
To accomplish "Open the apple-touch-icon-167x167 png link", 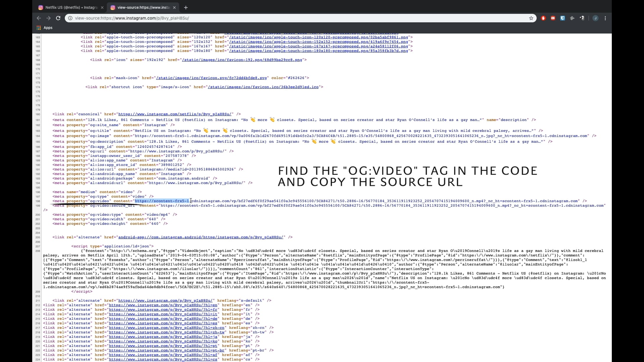I will 319,46.
